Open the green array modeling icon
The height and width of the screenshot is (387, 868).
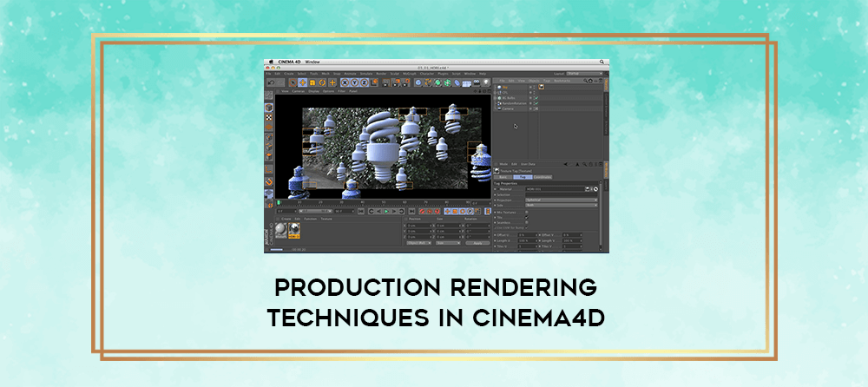point(447,82)
